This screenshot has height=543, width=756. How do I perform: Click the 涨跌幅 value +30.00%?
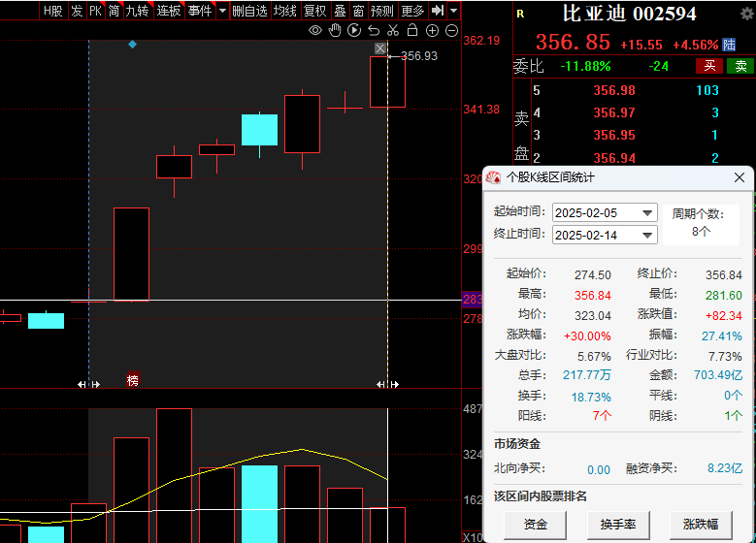point(587,335)
